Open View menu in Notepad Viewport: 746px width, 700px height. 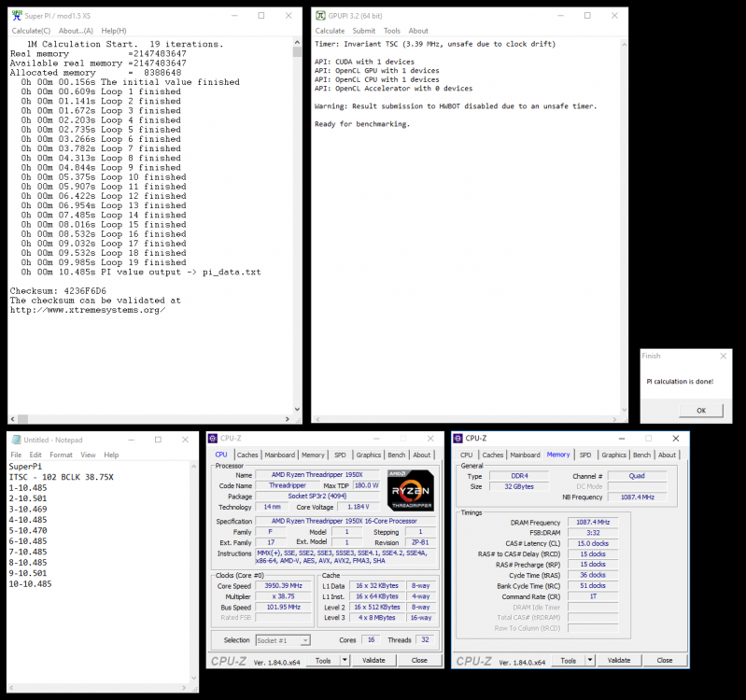click(88, 455)
